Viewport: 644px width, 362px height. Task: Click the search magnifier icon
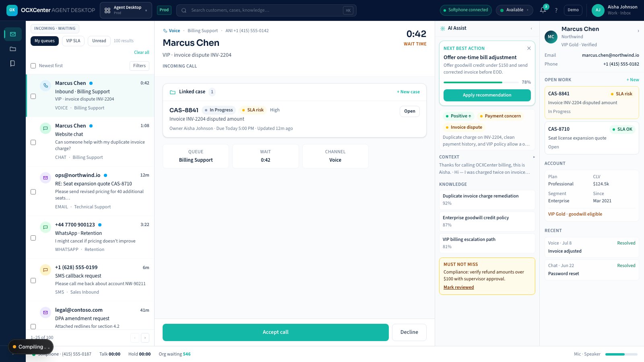pos(184,10)
